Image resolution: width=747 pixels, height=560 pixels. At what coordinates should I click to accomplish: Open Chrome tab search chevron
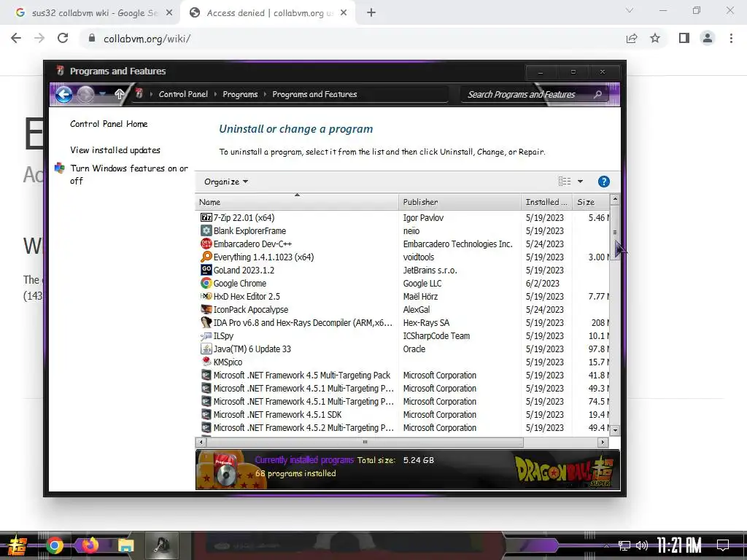click(630, 10)
